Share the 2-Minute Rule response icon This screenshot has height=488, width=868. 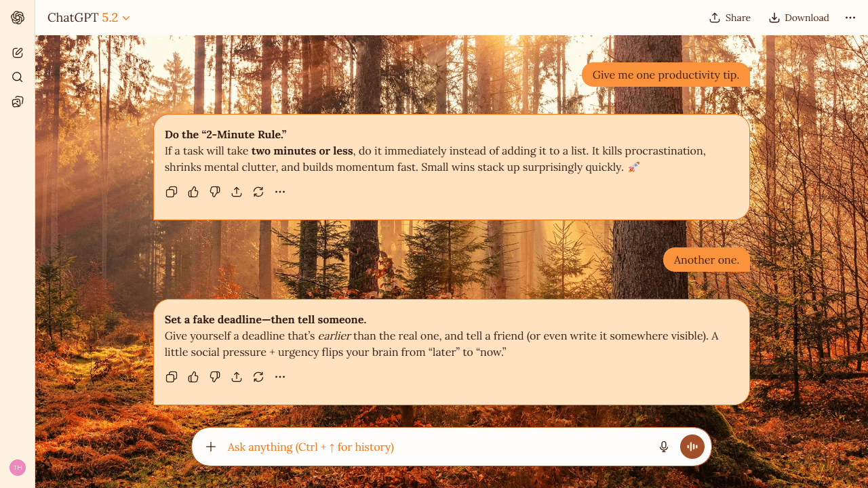[237, 192]
